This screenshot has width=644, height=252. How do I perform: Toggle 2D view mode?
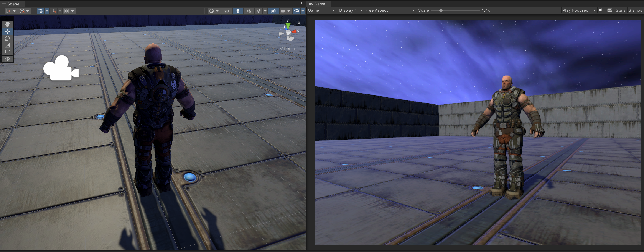(227, 11)
